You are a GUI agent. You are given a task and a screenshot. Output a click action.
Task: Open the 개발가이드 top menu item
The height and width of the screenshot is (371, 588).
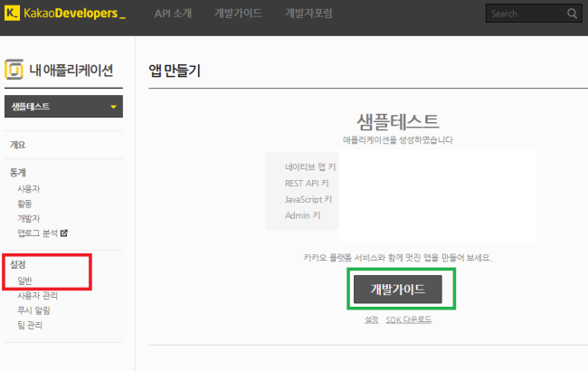[240, 14]
